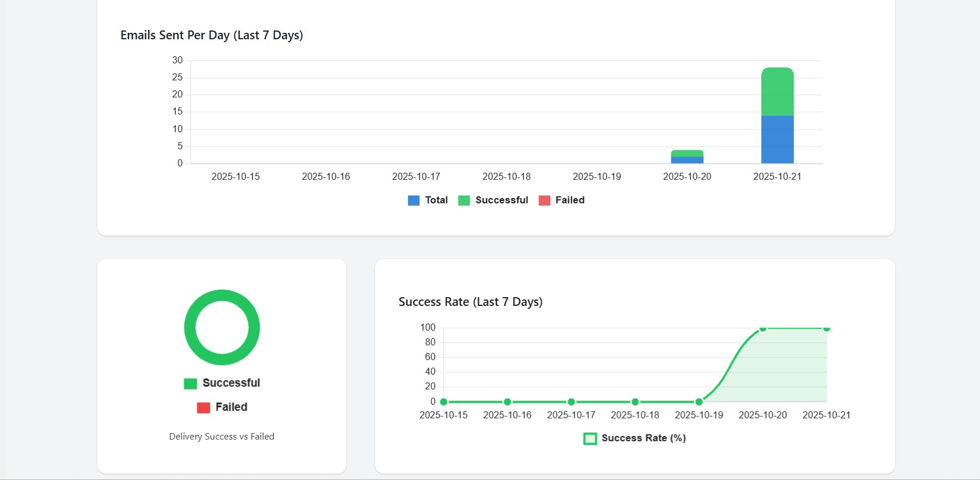Click the Emails Sent Per Day heading
The image size is (980, 480).
point(212,35)
